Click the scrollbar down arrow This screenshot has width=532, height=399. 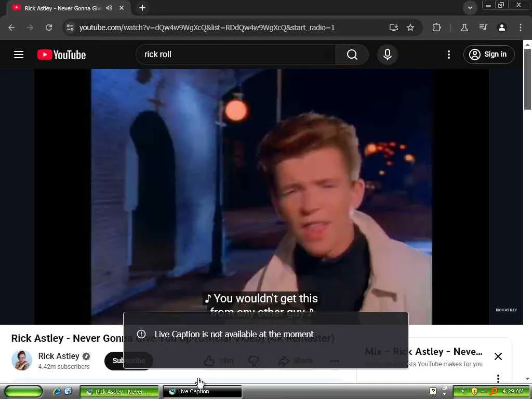pyautogui.click(x=527, y=378)
